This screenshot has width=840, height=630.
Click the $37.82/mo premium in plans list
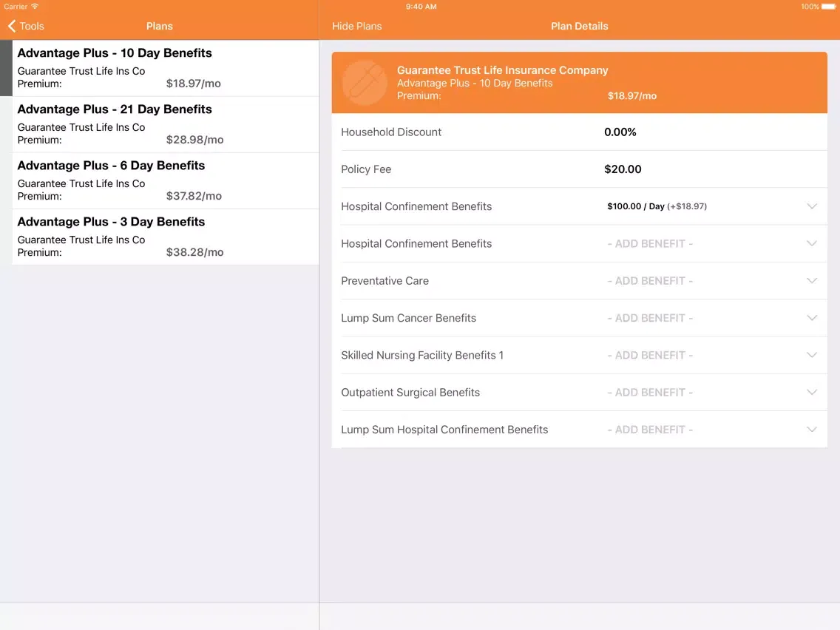point(194,196)
